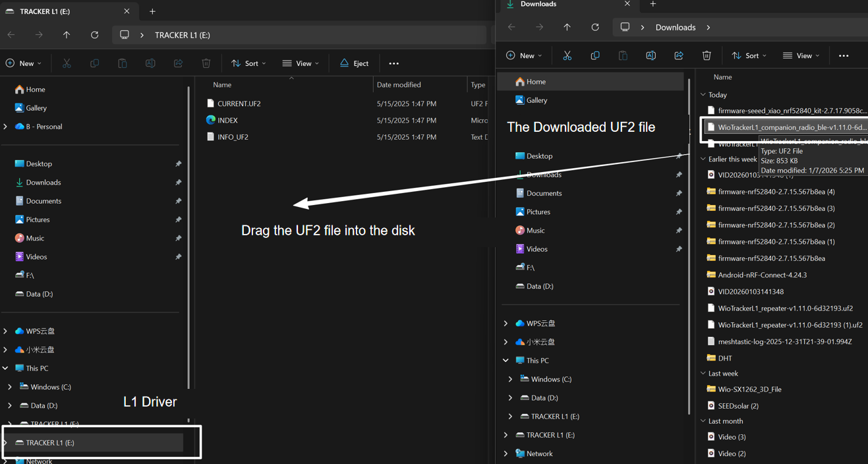Open Sort dropdown in TRACKER L1 toolbar
Viewport: 868px width, 464px height.
tap(248, 63)
